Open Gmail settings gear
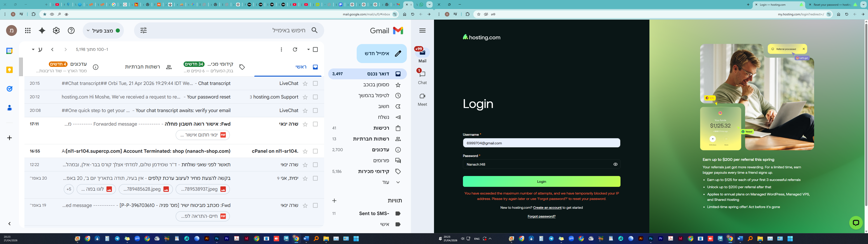 (x=56, y=31)
